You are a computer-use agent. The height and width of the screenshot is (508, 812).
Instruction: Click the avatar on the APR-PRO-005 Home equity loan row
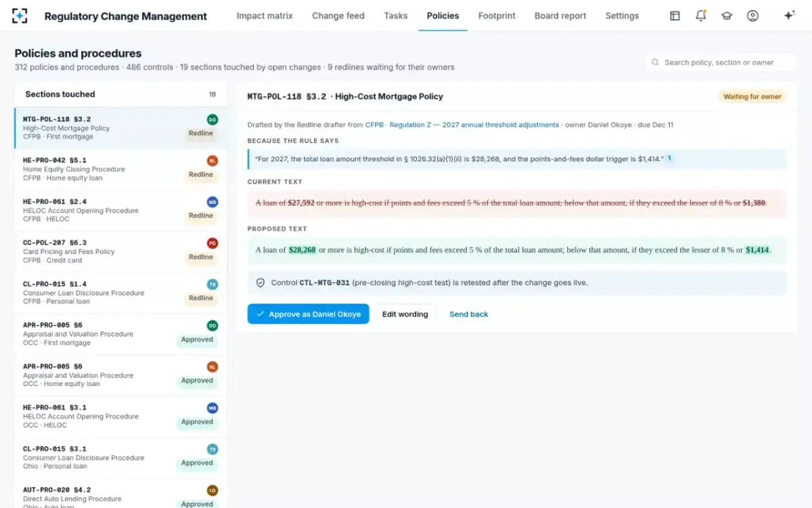212,366
